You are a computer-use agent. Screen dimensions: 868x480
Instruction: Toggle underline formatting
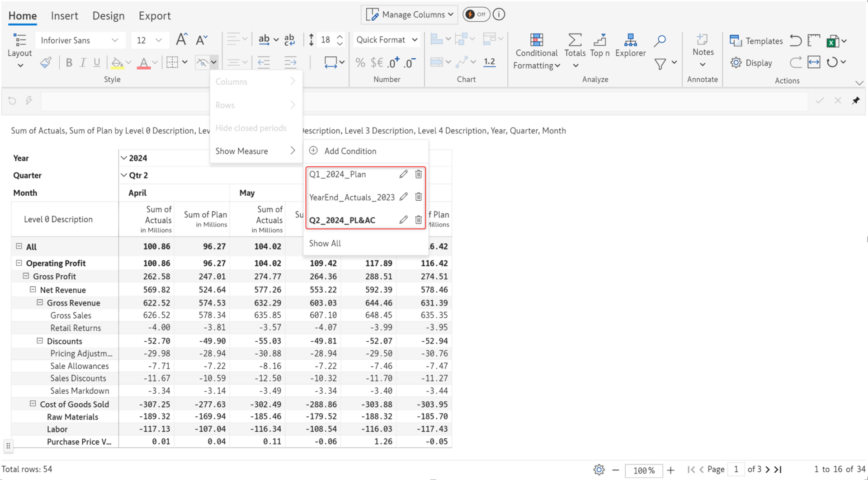[97, 62]
